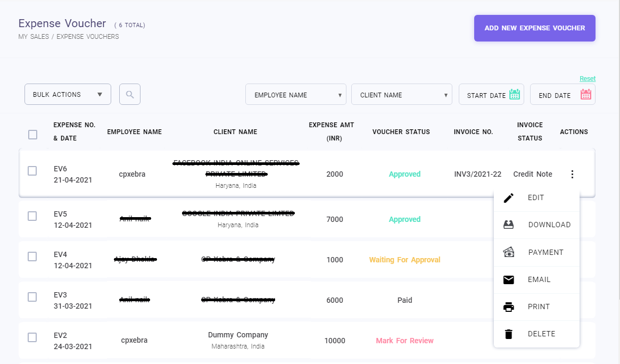Viewport: 620px width, 364px height.
Task: Click the Download tray icon in menu
Action: click(509, 225)
